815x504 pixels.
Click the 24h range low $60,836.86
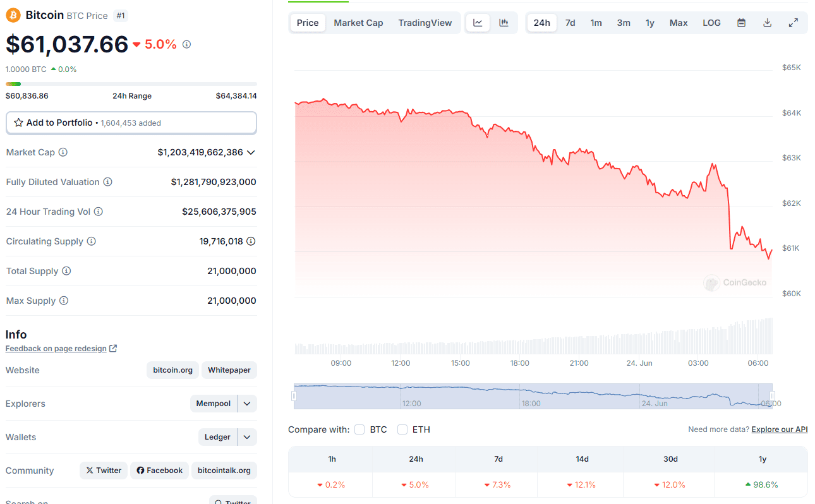click(27, 96)
